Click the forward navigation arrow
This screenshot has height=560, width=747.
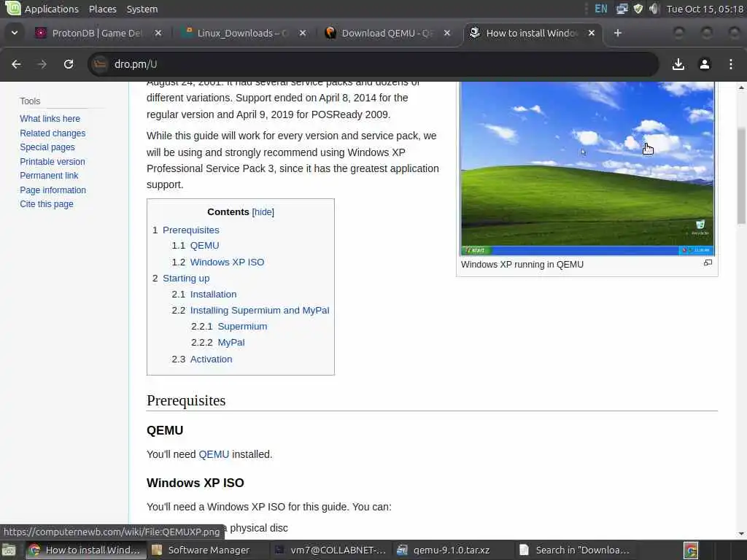tap(42, 64)
